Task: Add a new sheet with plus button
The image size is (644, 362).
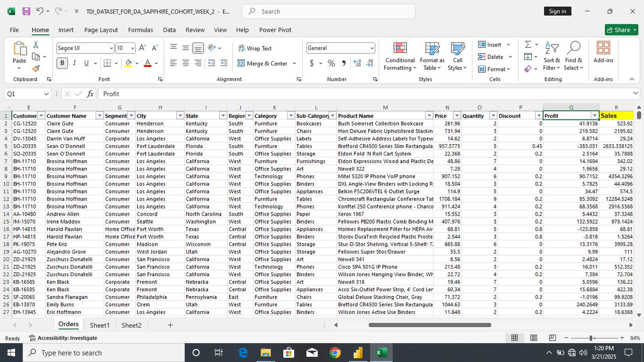Action: (170, 325)
